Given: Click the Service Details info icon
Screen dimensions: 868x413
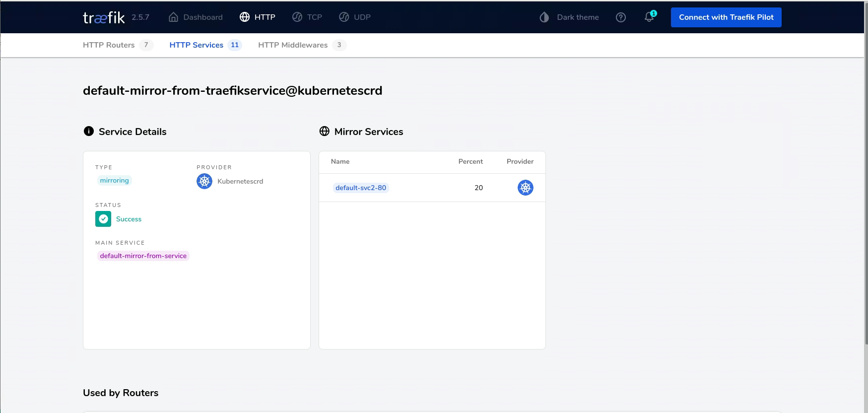Looking at the screenshot, I should 89,131.
